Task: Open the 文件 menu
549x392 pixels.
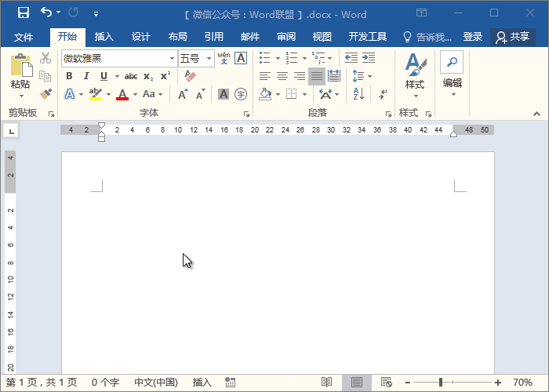Action: 24,37
